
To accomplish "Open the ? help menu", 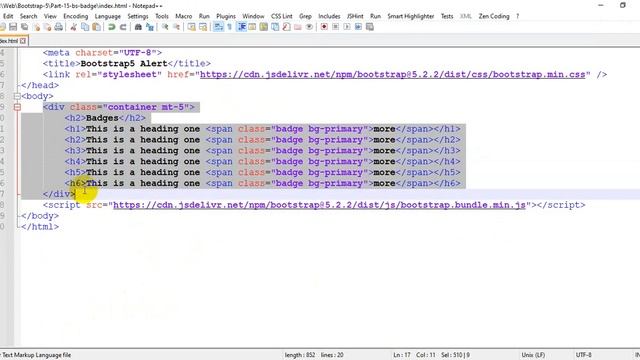I will point(518,16).
